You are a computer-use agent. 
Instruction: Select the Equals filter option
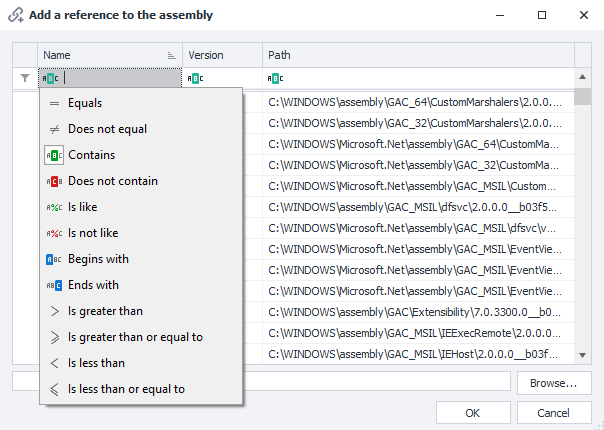(85, 103)
